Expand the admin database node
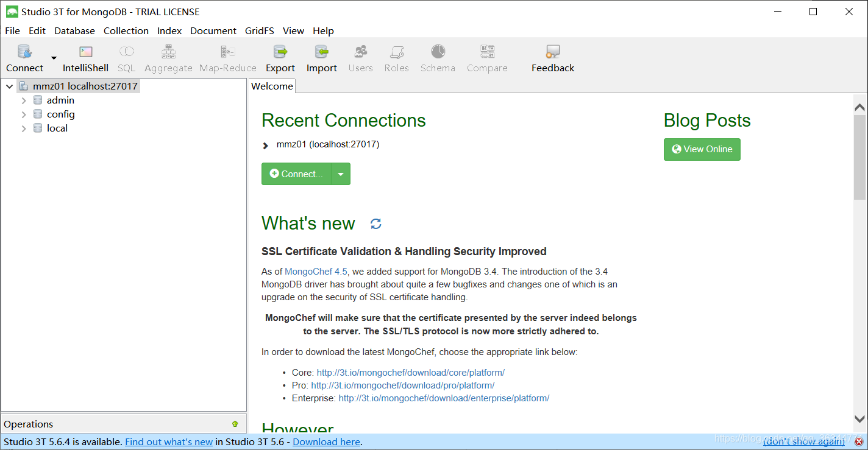Viewport: 868px width, 450px height. pos(24,100)
